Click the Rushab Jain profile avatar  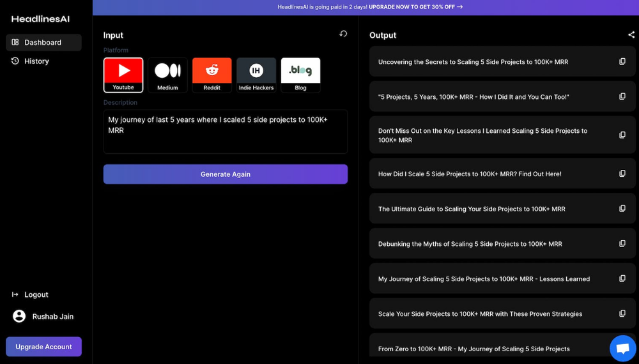[19, 316]
